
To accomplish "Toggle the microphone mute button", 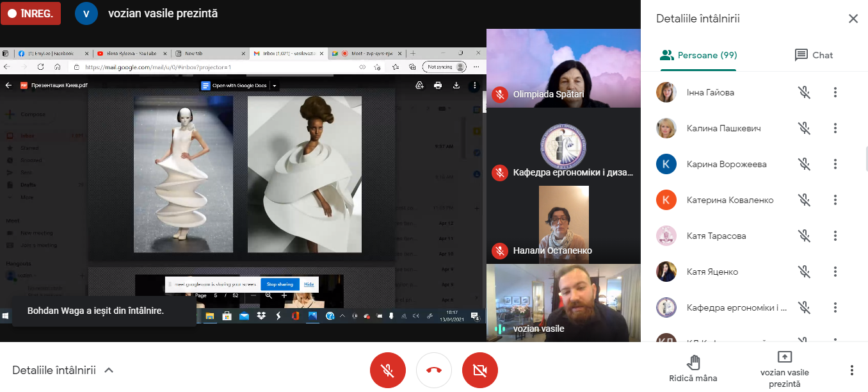I will pos(388,370).
